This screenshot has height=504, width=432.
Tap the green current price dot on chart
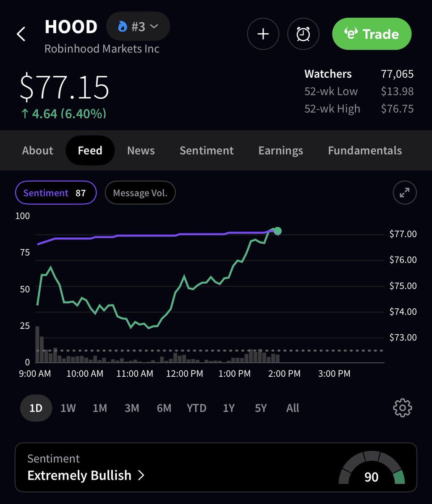(277, 231)
